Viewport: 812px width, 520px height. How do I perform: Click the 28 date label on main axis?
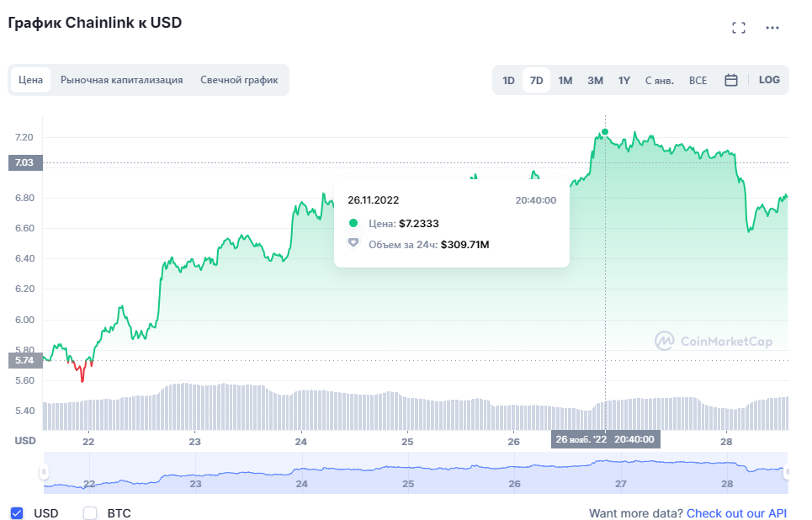[x=726, y=442]
